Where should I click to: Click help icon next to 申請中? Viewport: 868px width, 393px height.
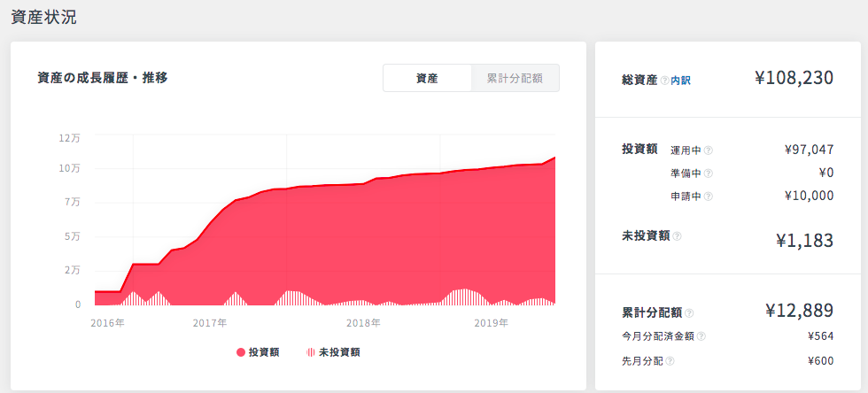708,196
